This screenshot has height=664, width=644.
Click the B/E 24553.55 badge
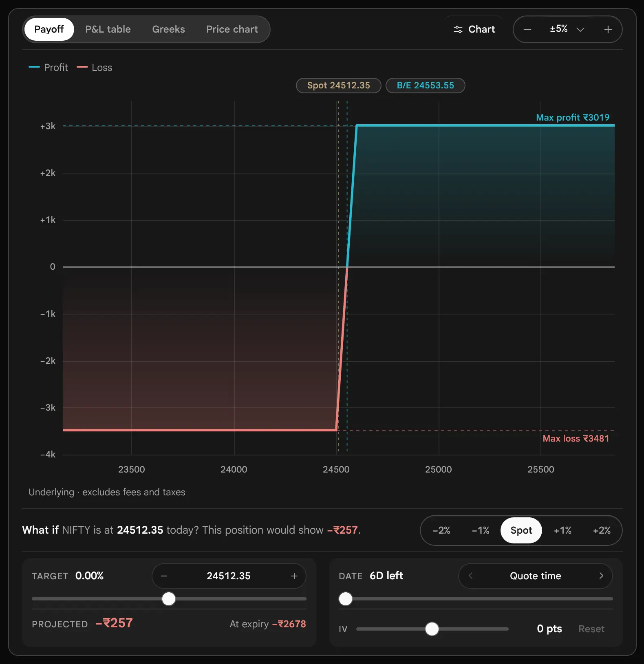[x=425, y=86]
